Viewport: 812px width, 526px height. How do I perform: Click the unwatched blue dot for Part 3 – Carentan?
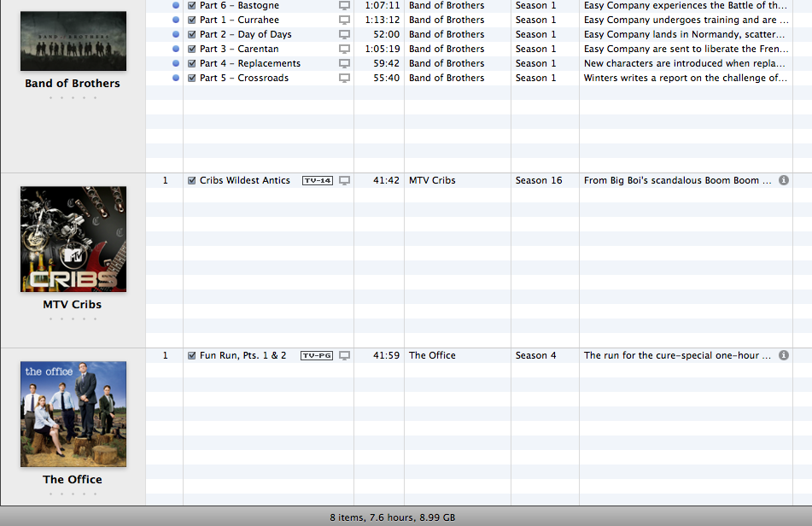(176, 49)
